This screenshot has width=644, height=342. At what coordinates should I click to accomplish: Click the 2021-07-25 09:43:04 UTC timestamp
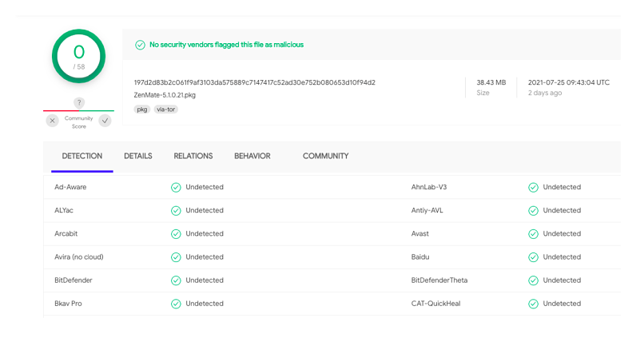click(x=569, y=82)
